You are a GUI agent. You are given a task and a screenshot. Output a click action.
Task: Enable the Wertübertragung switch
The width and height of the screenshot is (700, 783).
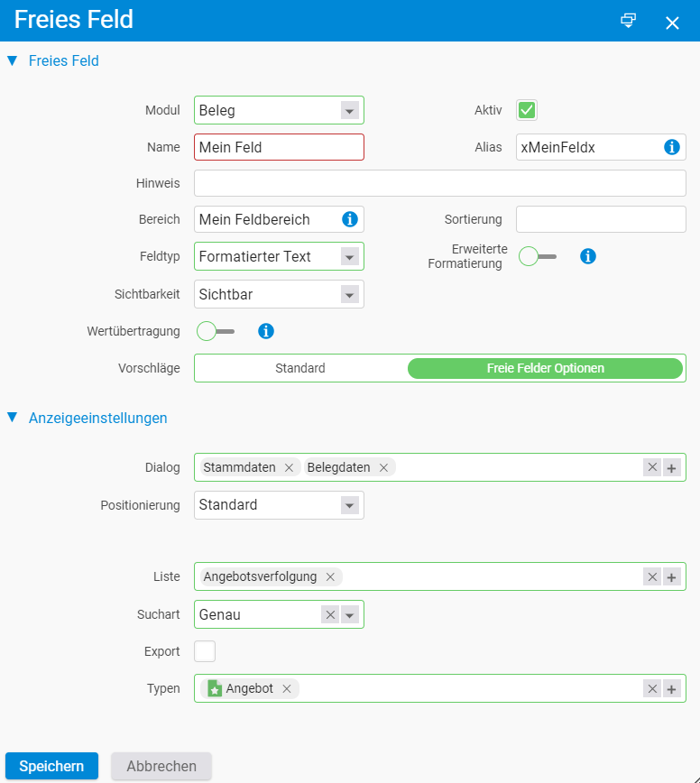click(x=216, y=331)
